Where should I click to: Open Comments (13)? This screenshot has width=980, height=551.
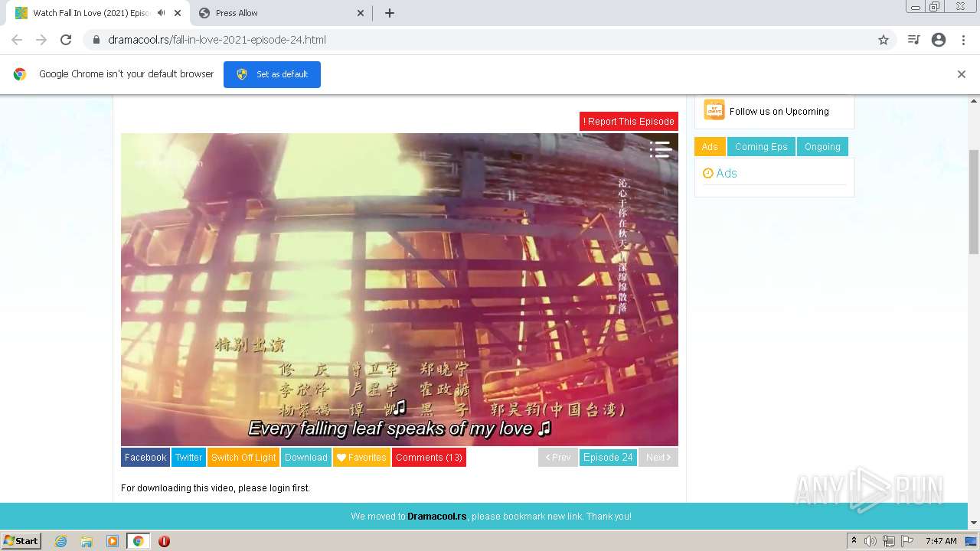point(429,457)
